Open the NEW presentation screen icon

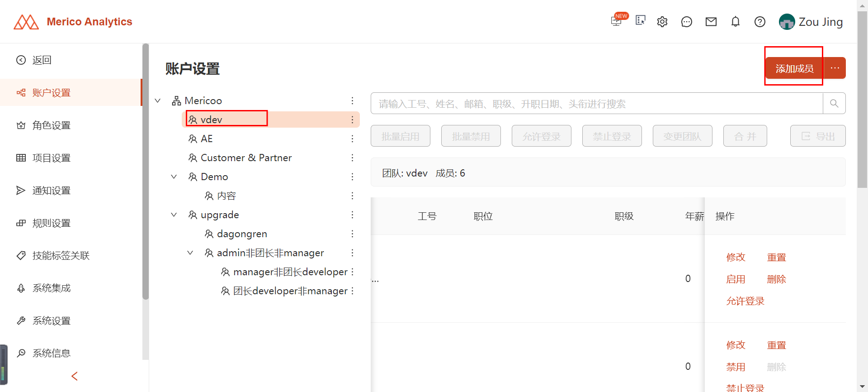tap(617, 20)
